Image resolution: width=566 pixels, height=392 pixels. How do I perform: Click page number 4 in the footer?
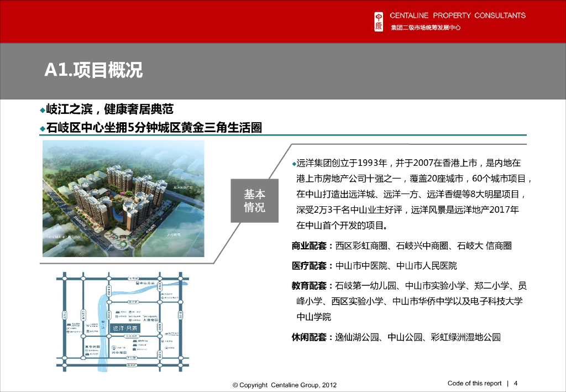(516, 383)
